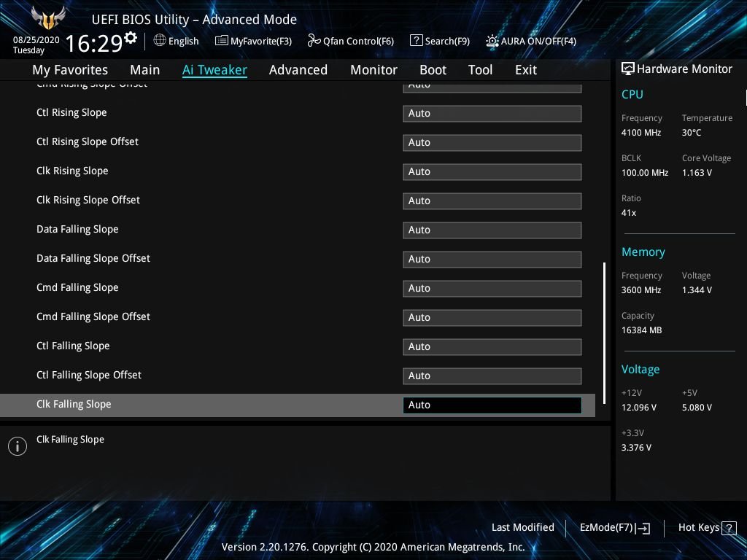Open the MyFavorite(F3) list icon

point(222,41)
